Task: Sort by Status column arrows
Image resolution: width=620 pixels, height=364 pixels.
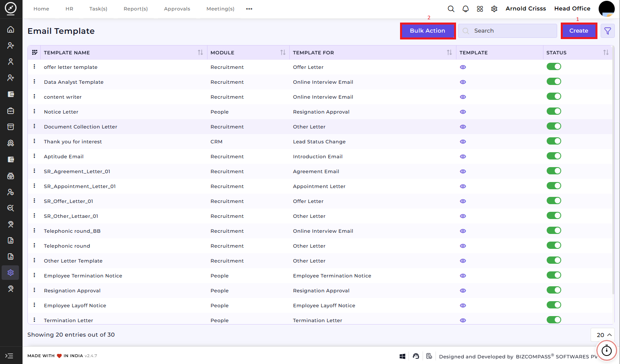Action: coord(606,52)
